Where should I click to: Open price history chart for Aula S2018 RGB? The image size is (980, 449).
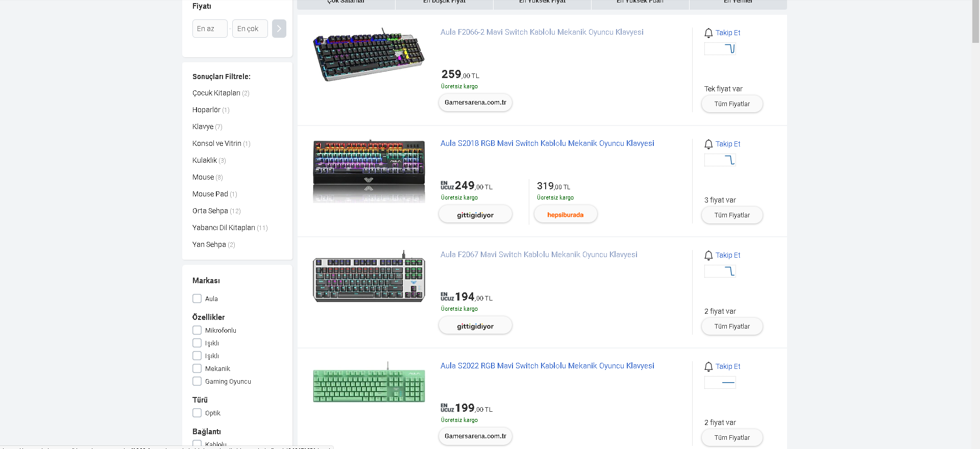click(720, 160)
